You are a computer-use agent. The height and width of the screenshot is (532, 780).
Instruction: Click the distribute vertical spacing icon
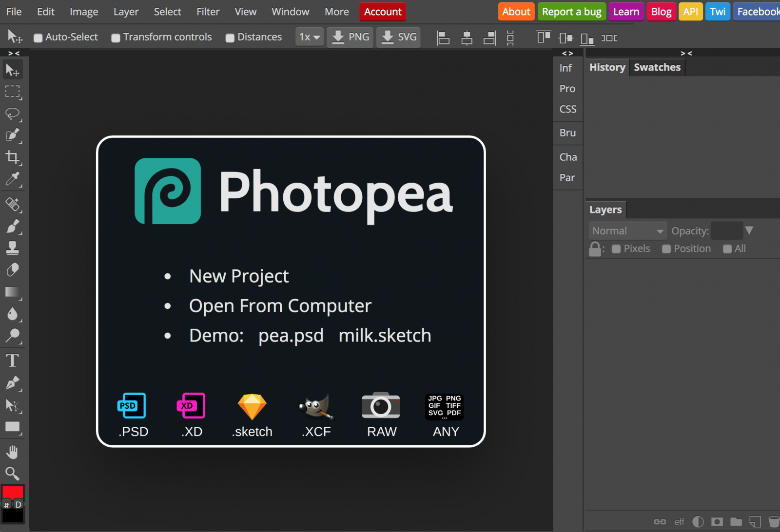(510, 38)
